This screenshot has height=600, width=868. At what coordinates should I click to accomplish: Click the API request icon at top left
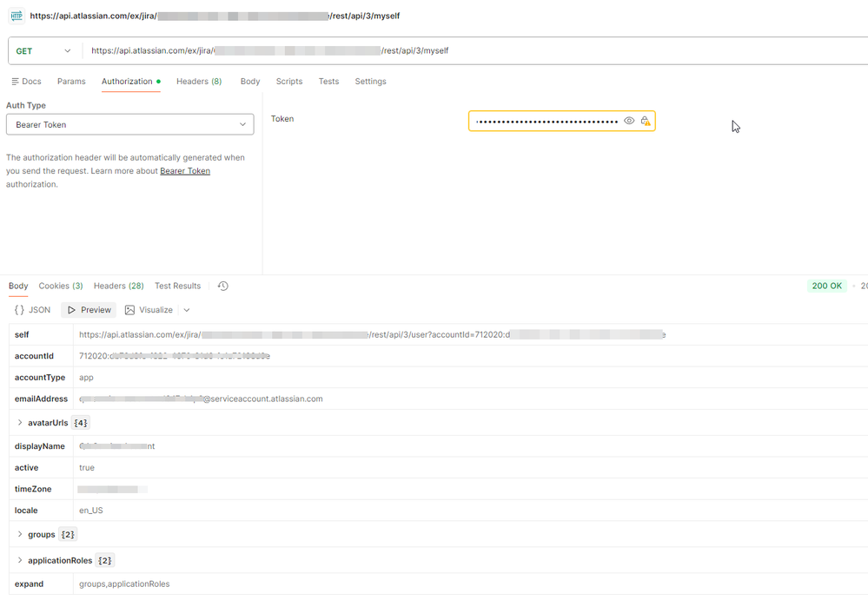16,15
